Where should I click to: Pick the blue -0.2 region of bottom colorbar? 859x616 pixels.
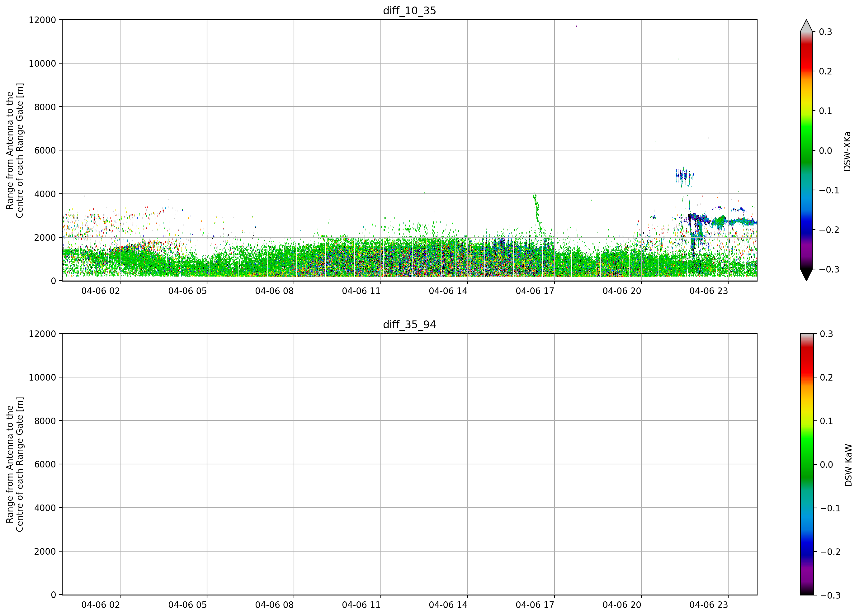tap(806, 551)
